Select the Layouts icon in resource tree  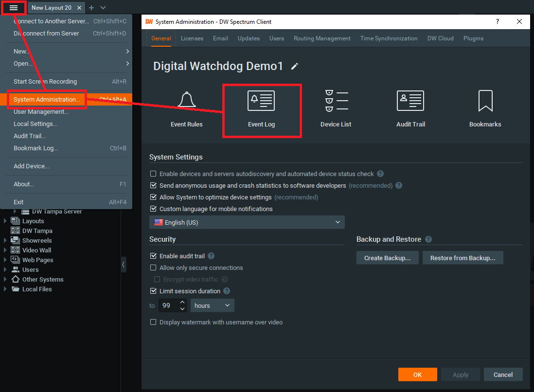click(15, 221)
